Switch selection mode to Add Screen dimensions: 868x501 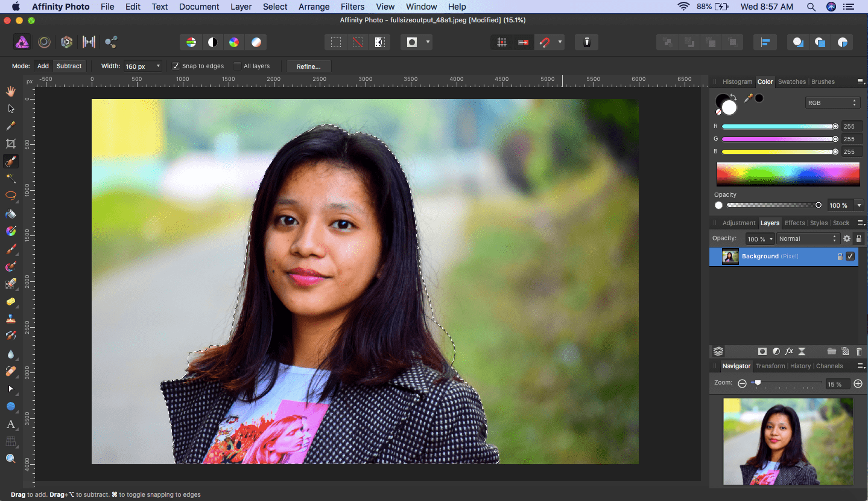42,66
